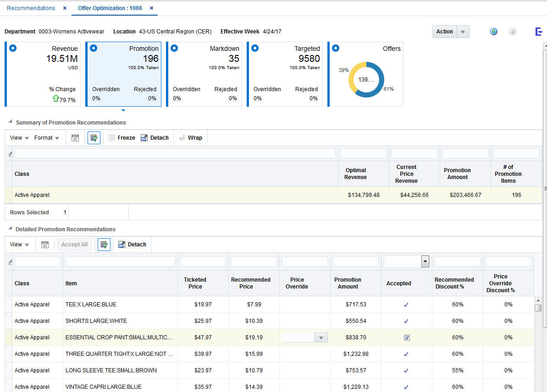The height and width of the screenshot is (392, 547).
Task: Click Wrap in Summary toolbar
Action: (x=190, y=138)
